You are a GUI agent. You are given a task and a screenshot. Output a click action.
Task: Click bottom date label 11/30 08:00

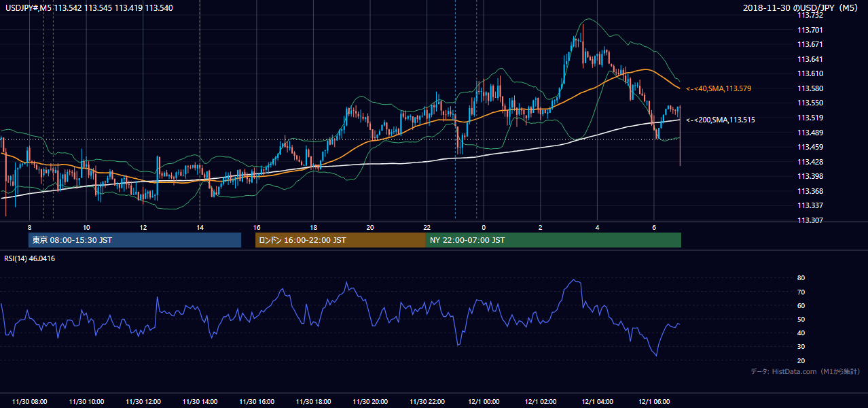[29, 402]
